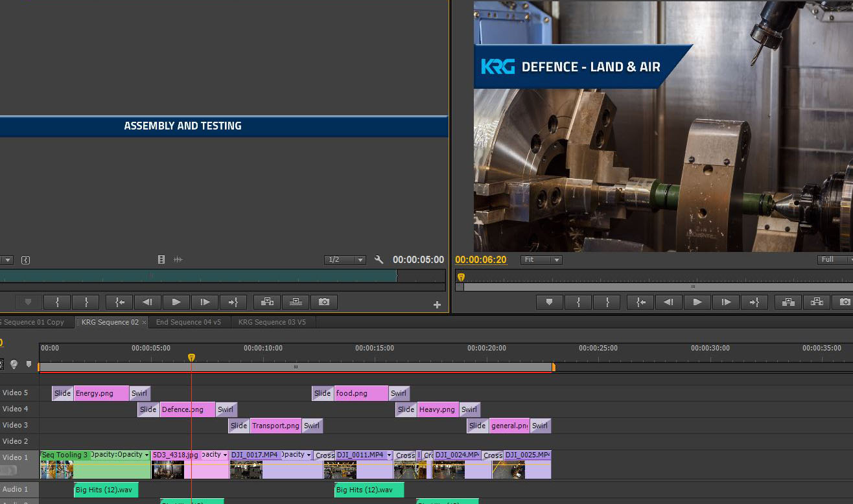Image resolution: width=853 pixels, height=504 pixels.
Task: Select the Lift icon below the left monitor
Action: click(266, 302)
